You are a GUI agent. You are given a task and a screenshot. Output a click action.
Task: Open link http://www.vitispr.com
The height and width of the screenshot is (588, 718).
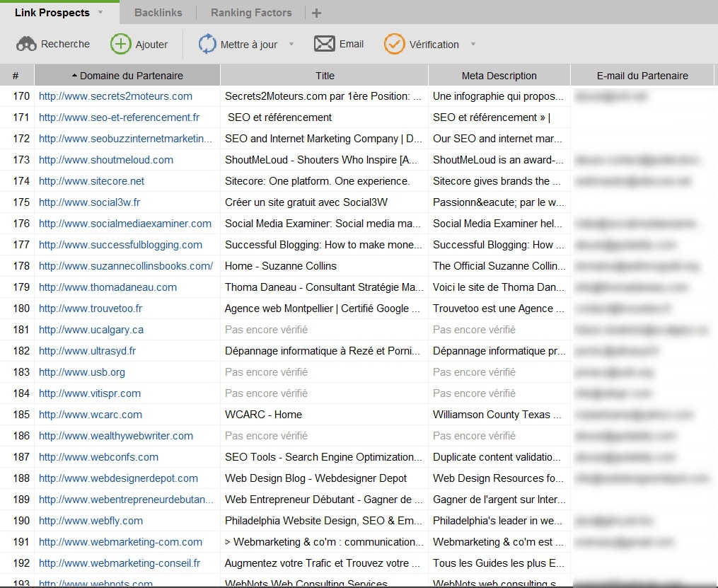tap(90, 393)
